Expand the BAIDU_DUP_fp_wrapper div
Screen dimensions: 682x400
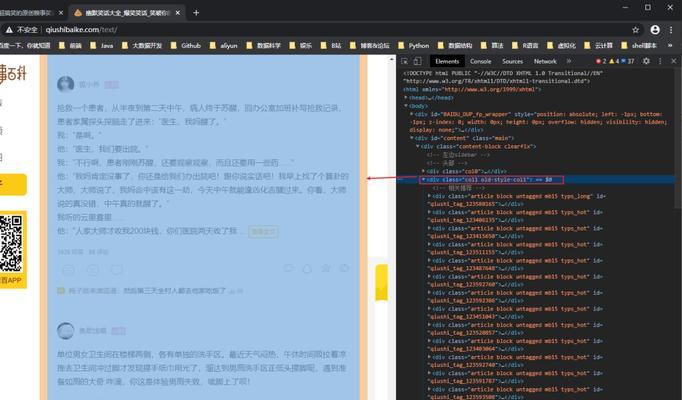click(x=411, y=114)
